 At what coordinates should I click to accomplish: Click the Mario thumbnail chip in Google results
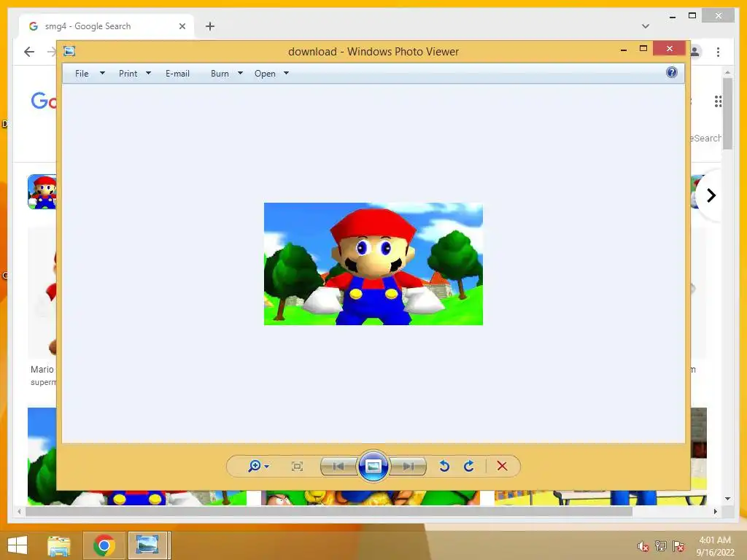(x=42, y=192)
